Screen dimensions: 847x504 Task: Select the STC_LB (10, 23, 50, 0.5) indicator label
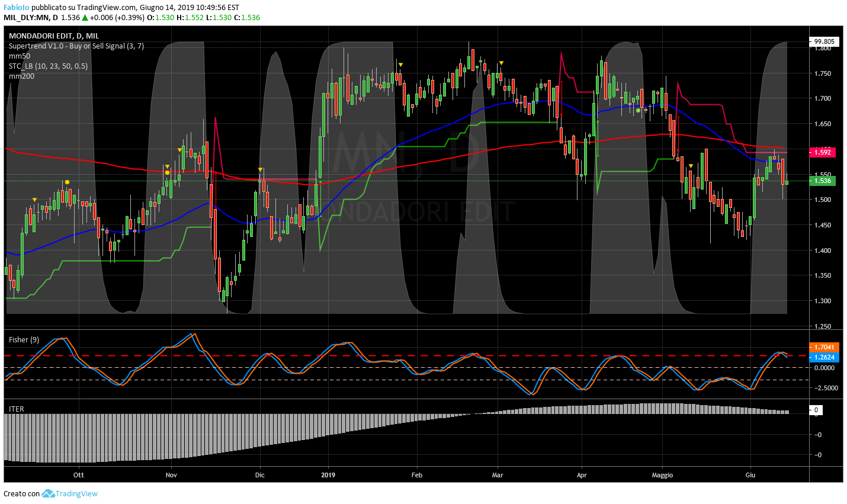(49, 66)
